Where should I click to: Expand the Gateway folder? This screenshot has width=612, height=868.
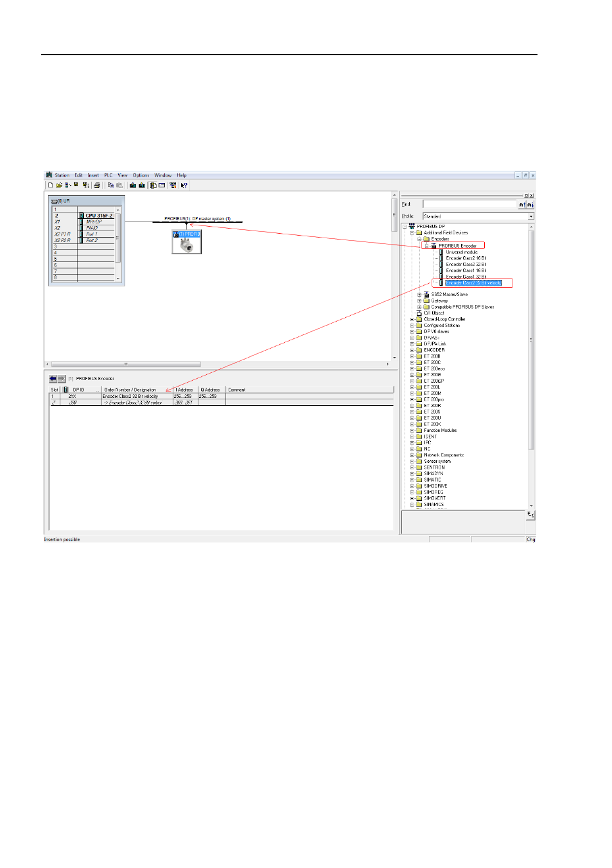(x=419, y=301)
